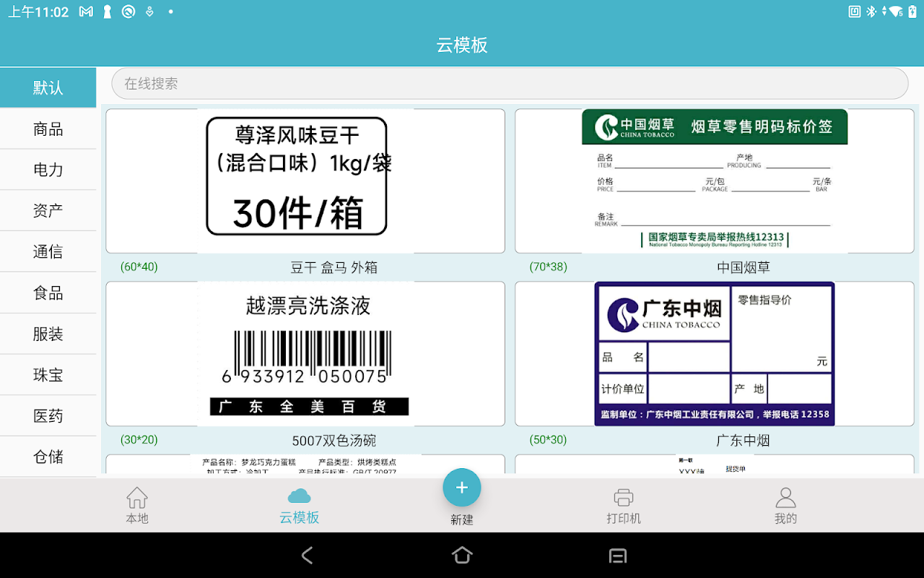This screenshot has height=578, width=924.
Task: Click the (50*30) size label
Action: (x=549, y=440)
